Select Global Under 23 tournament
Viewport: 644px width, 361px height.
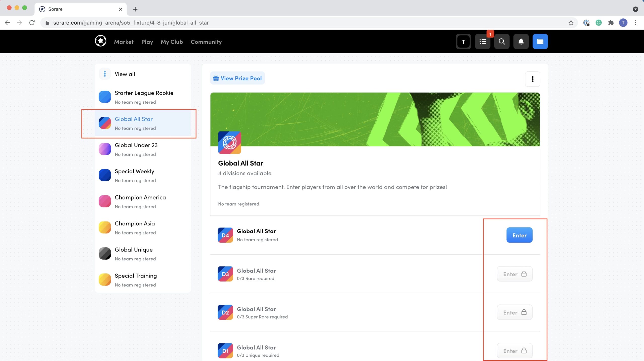click(136, 149)
